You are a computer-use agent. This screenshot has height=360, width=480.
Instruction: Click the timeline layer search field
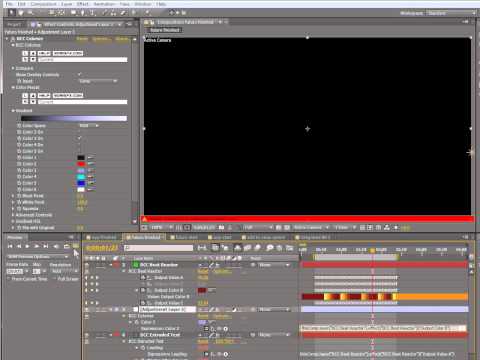(x=158, y=248)
